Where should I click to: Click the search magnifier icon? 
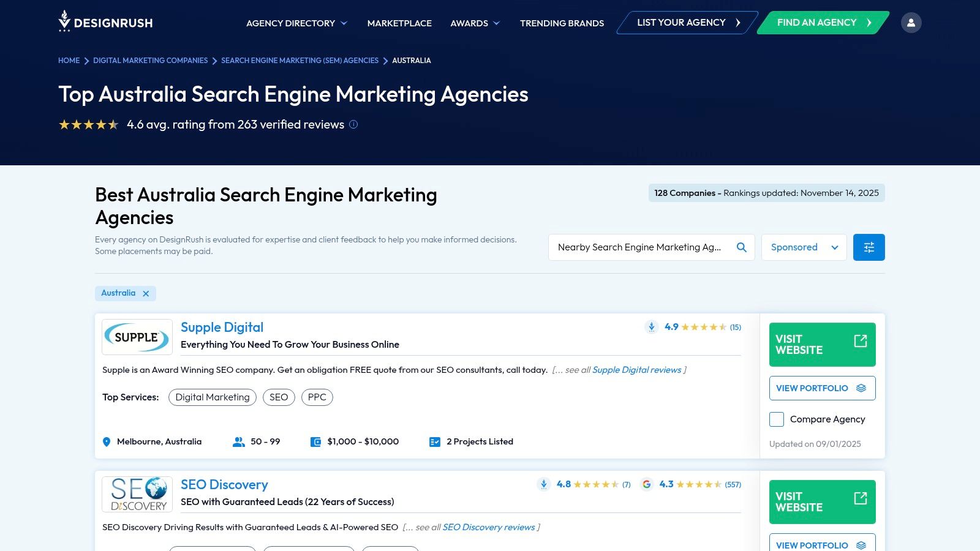click(x=742, y=247)
